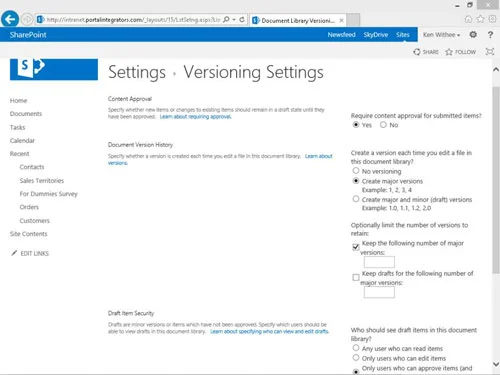Image resolution: width=500 pixels, height=375 pixels.
Task: Open browser tools gear icon
Action: tap(492, 19)
